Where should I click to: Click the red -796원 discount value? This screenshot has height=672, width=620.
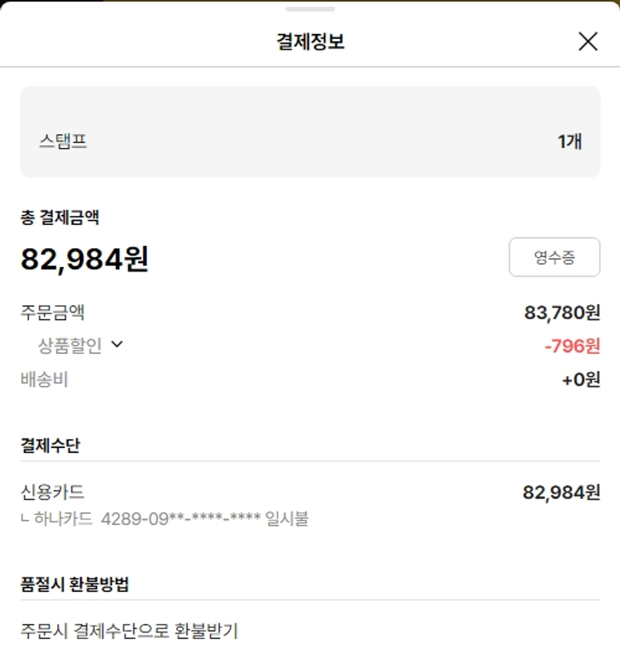point(572,346)
